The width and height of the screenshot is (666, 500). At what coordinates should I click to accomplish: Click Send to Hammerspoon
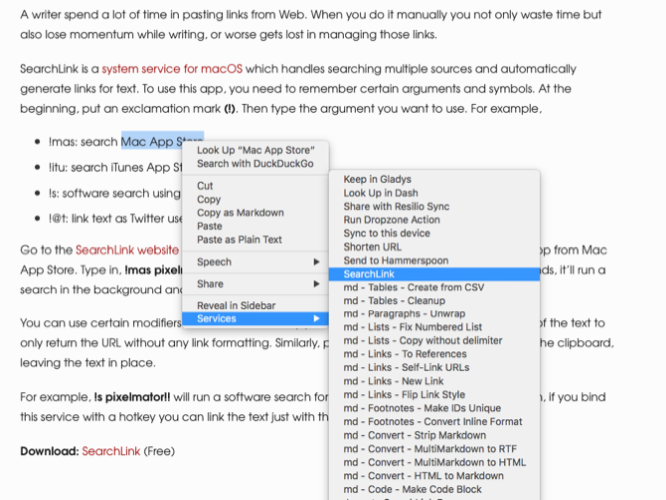[395, 260]
